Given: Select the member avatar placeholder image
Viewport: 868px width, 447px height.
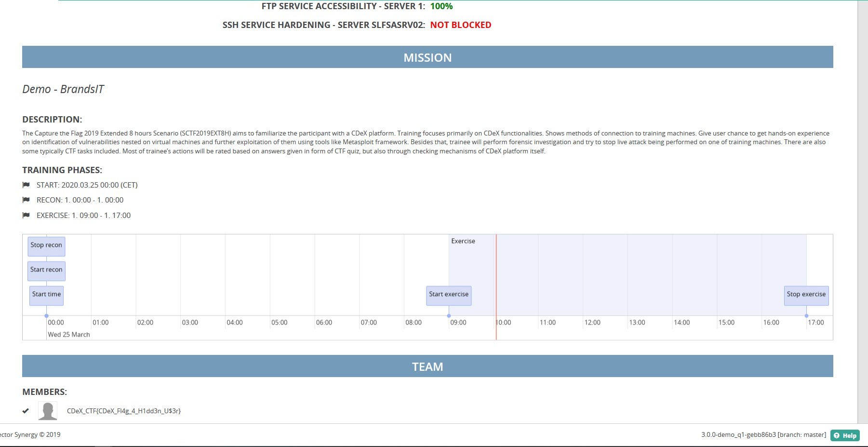Looking at the screenshot, I should tap(47, 411).
